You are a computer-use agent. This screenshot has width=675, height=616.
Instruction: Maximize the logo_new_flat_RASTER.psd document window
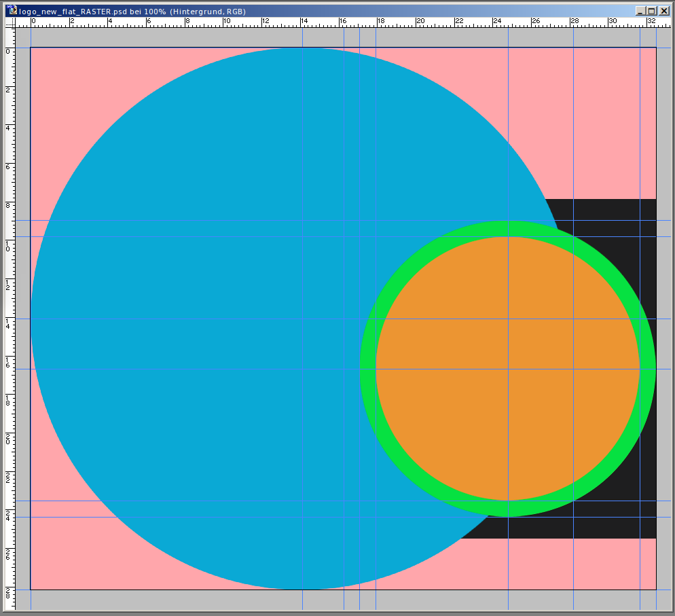652,11
